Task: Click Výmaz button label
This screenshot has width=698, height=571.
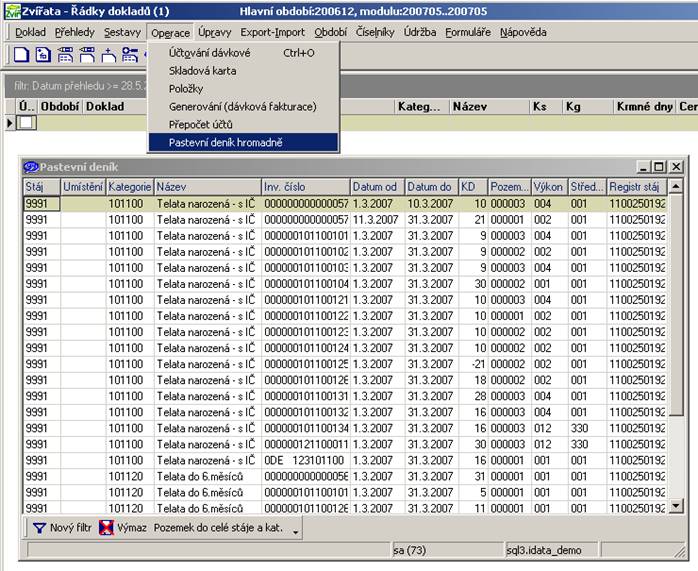Action: (132, 528)
